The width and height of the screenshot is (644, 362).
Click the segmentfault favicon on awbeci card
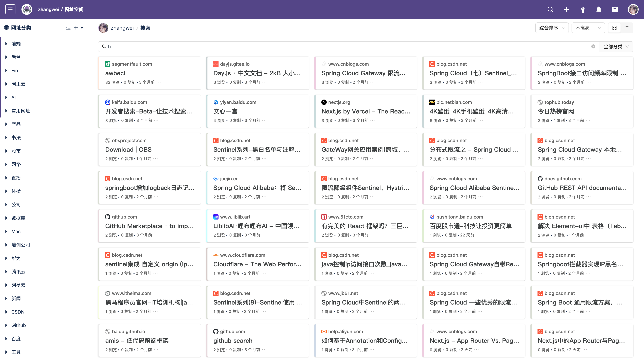108,64
